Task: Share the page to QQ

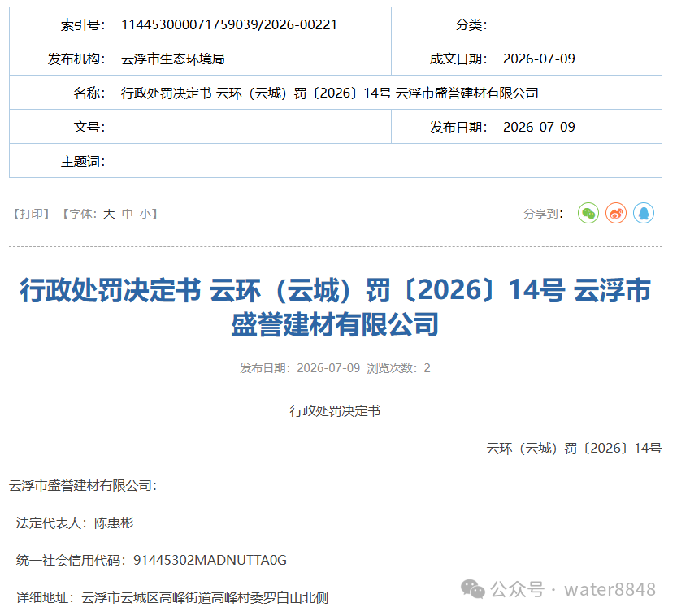Action: (644, 213)
